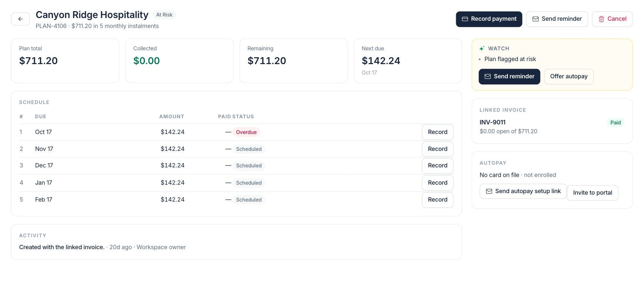Click '$0.00 open of $711.20' text
Viewport: 644px width, 306px height.
pos(508,131)
